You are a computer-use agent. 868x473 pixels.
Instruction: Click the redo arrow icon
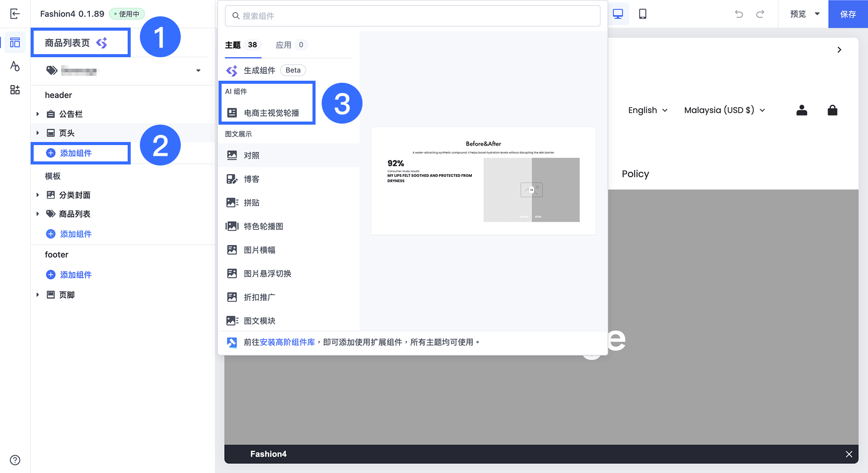click(760, 14)
